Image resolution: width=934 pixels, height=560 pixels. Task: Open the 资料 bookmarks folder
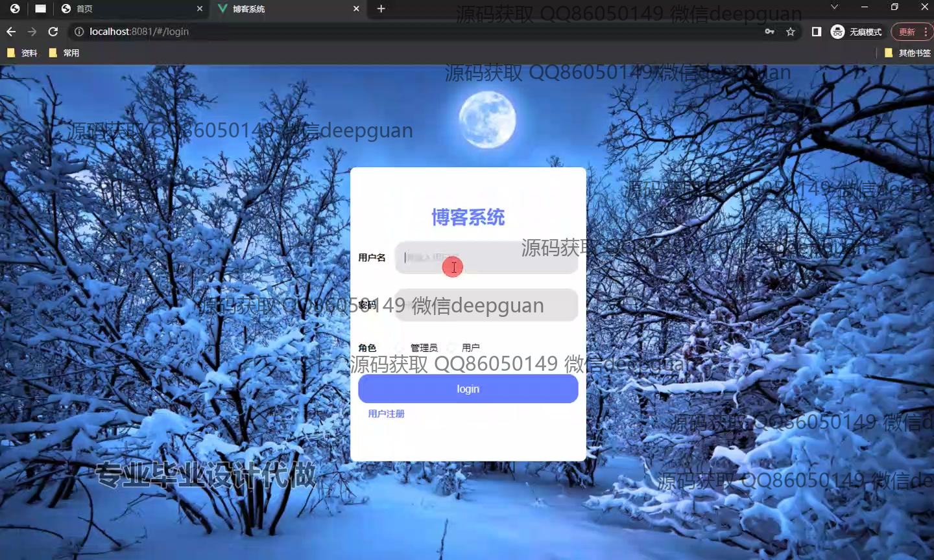(22, 53)
